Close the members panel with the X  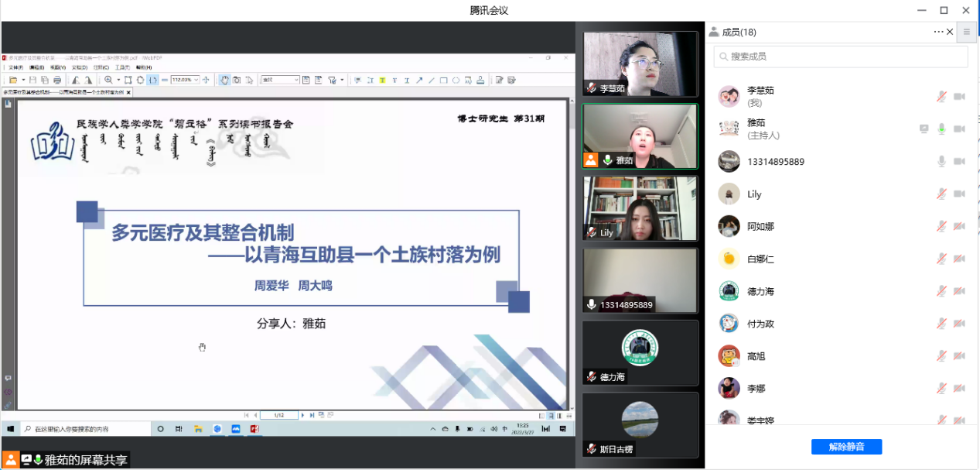pos(951,32)
